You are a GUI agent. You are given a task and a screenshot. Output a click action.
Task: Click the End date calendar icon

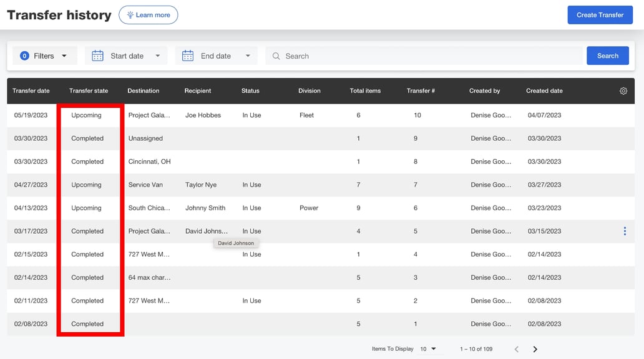pos(188,56)
